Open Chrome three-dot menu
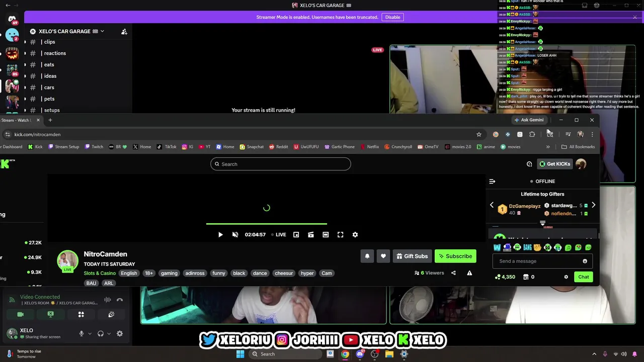Image resolution: width=644 pixels, height=362 pixels. point(592,134)
